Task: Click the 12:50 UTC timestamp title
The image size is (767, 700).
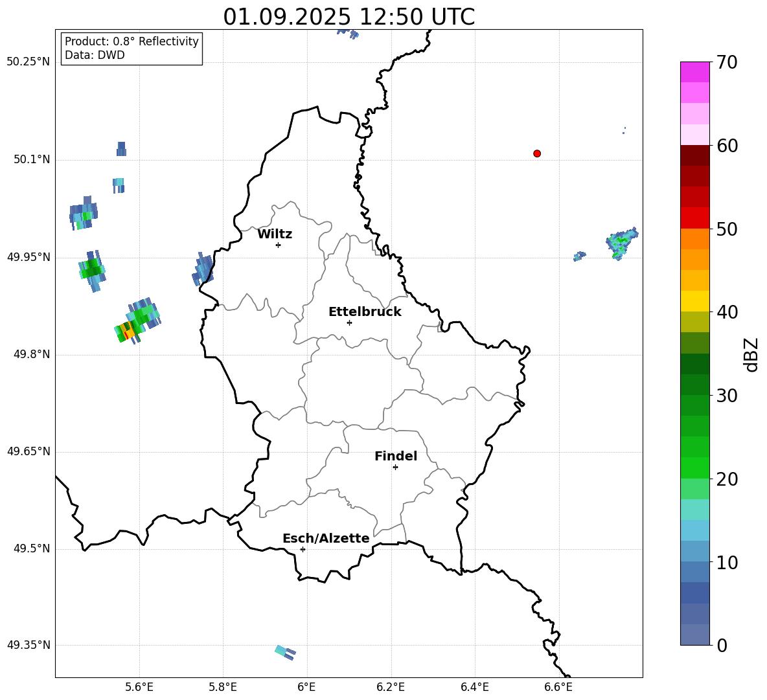Action: click(349, 17)
